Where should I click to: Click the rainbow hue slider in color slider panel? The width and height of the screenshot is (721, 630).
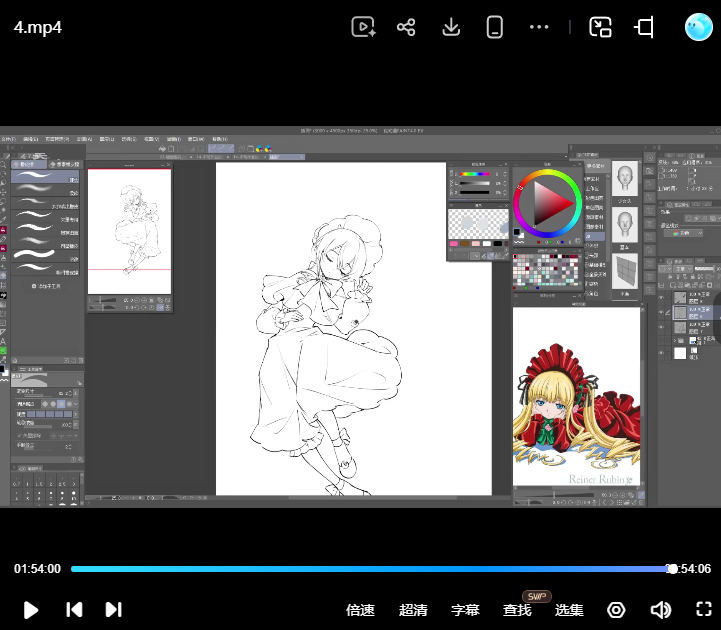point(475,174)
